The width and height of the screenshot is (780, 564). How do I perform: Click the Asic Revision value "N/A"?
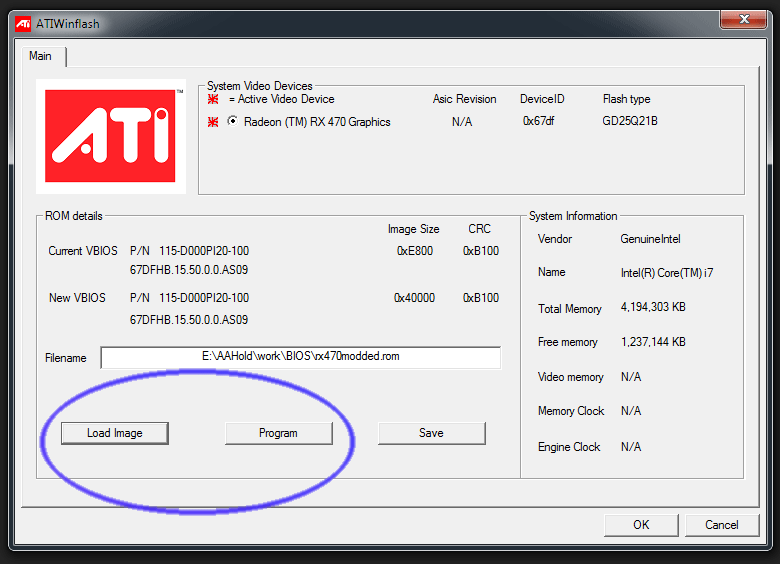(462, 122)
